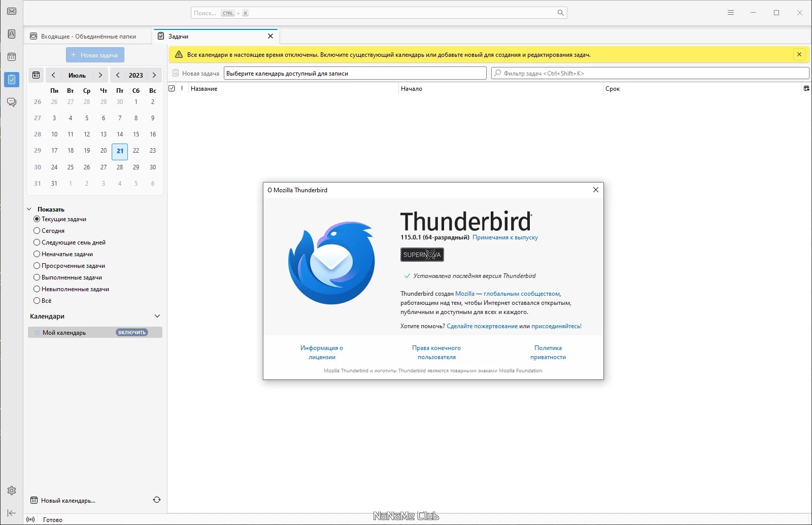The image size is (812, 525).
Task: Click the completed checkbox column header
Action: coord(172,88)
